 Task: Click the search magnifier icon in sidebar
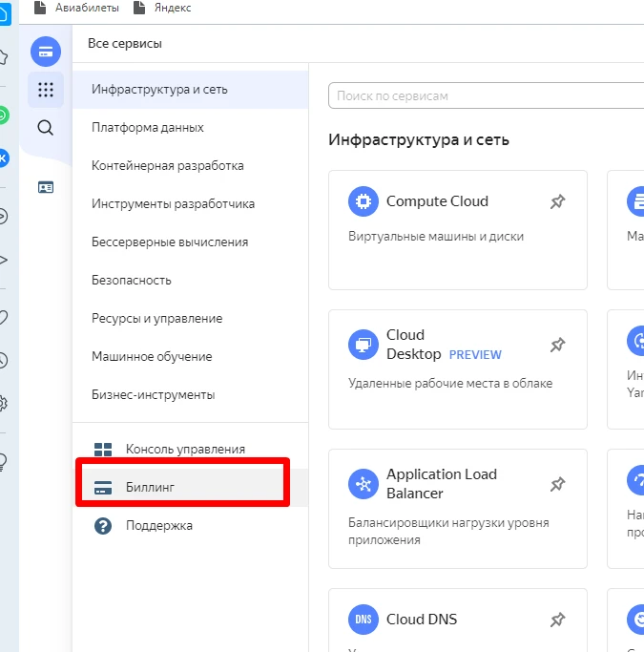(x=45, y=128)
